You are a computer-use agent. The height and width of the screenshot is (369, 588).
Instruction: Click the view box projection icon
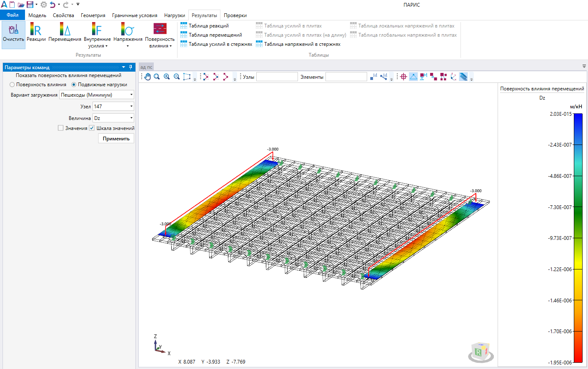(x=187, y=77)
